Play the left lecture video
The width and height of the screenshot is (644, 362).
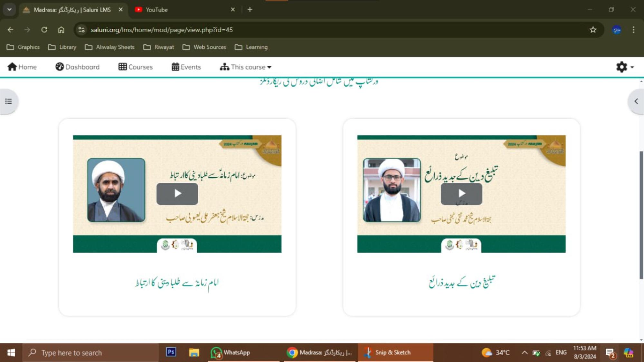tap(177, 193)
